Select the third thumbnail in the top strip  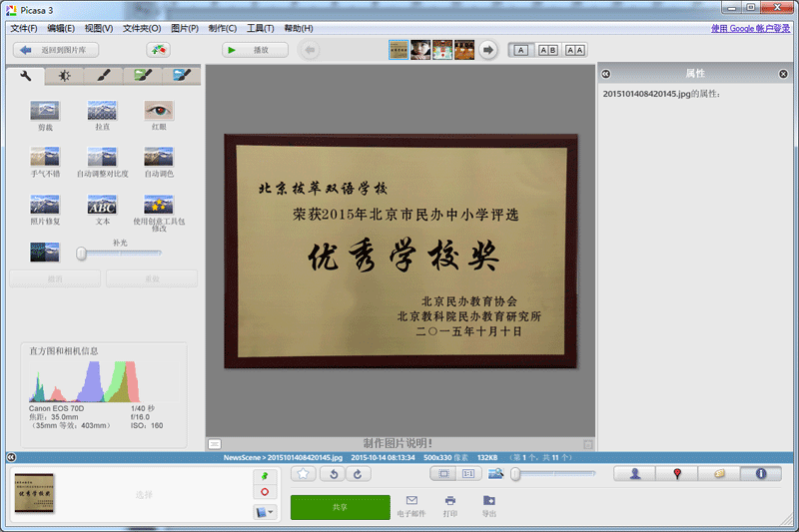(442, 50)
